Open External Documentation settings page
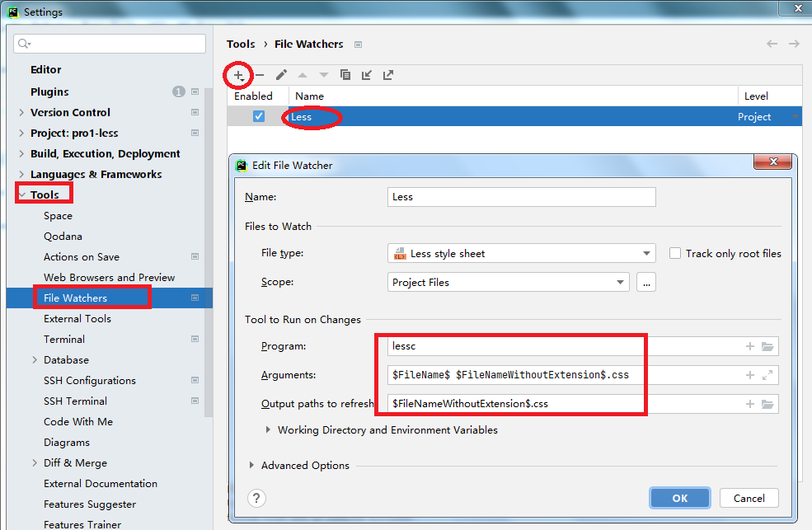The image size is (812, 530). pyautogui.click(x=101, y=484)
